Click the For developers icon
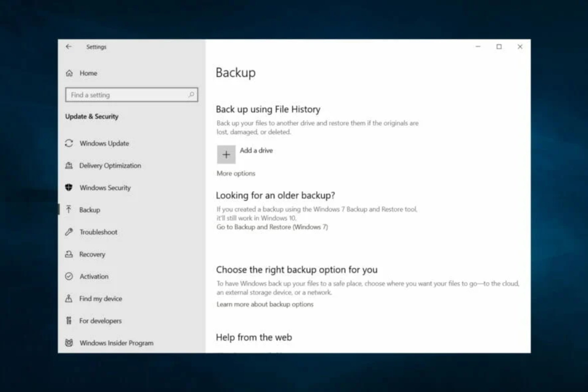The width and height of the screenshot is (588, 392). pos(69,321)
